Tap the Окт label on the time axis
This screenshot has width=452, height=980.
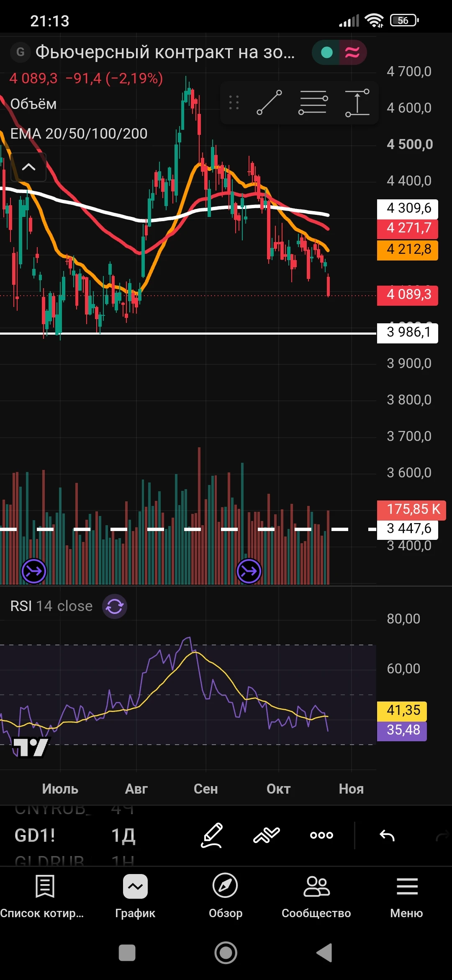coord(278,789)
